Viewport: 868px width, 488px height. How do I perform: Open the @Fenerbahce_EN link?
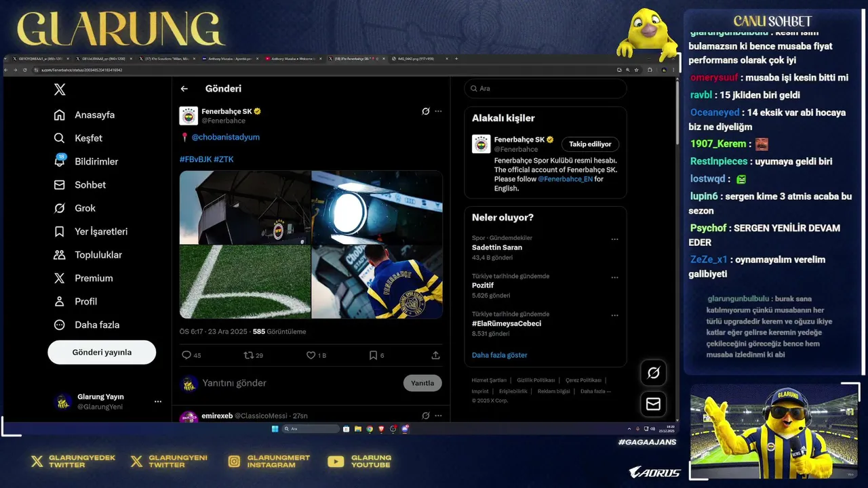coord(565,179)
